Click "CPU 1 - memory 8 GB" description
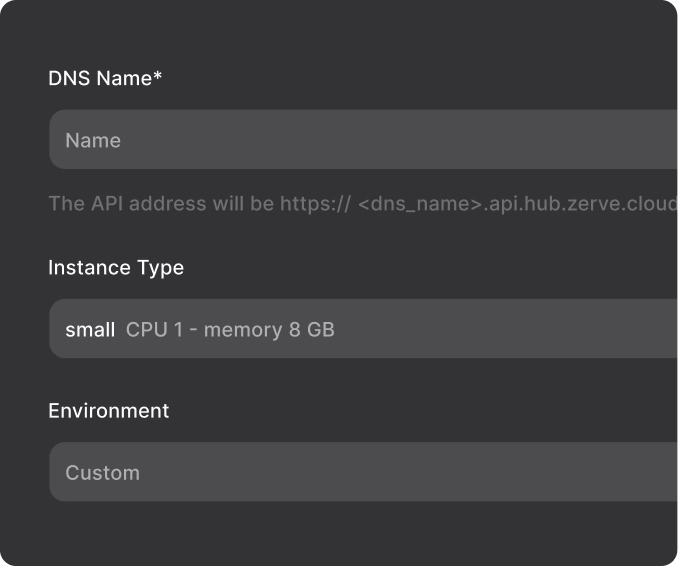The width and height of the screenshot is (678, 566). click(x=230, y=330)
